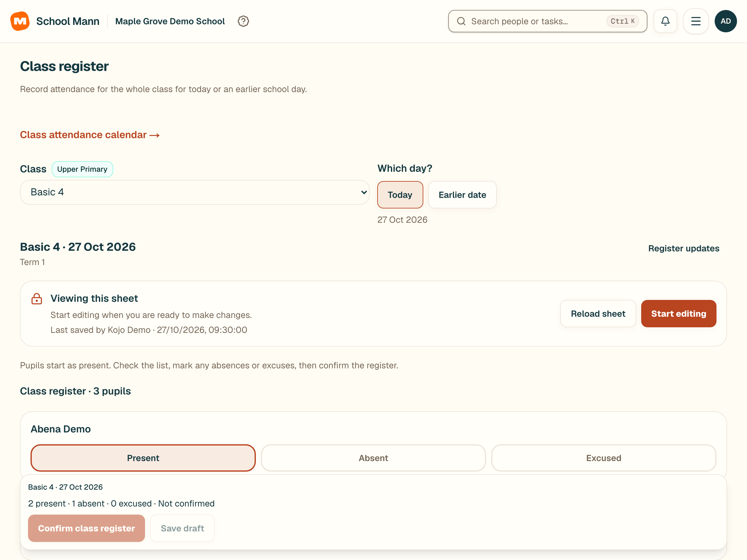Click the Abena Demo pupil name

point(60,429)
